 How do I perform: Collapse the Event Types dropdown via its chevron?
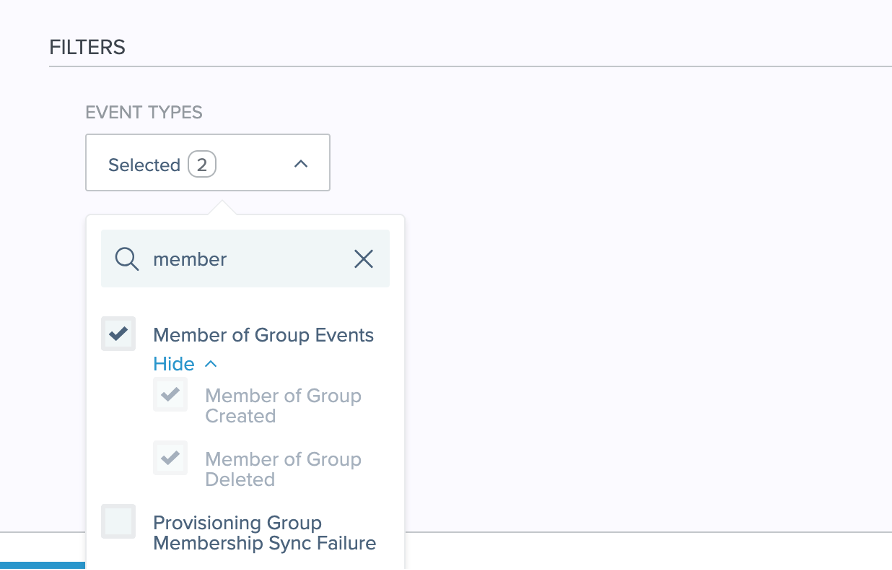(301, 164)
